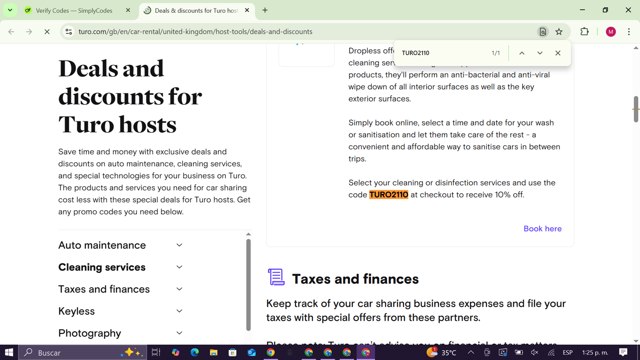Open Task View from the taskbar
640x360 pixels.
[156, 352]
